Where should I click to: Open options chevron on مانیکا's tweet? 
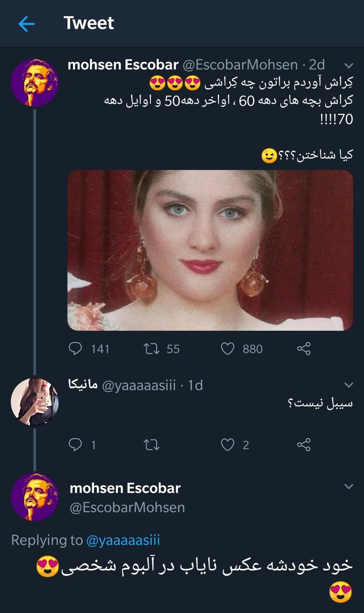(x=349, y=385)
